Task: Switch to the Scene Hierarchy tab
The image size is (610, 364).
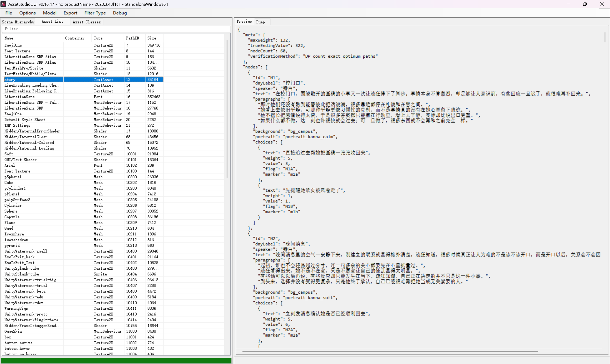Action: [x=18, y=22]
